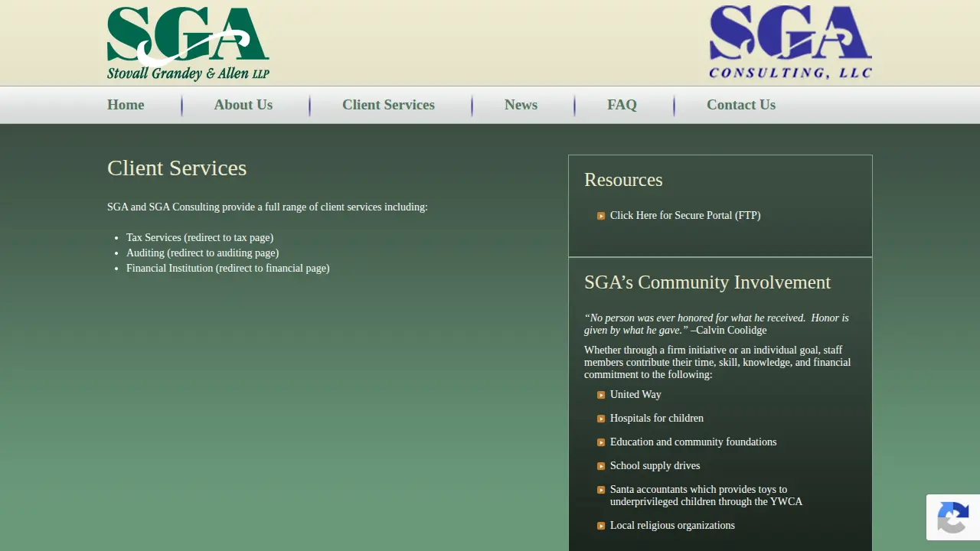Viewport: 980px width, 551px height.
Task: Navigate to Contact Us
Action: click(741, 105)
